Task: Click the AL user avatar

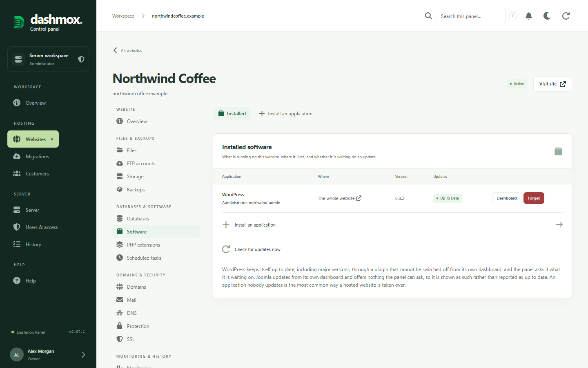Action: (x=17, y=355)
